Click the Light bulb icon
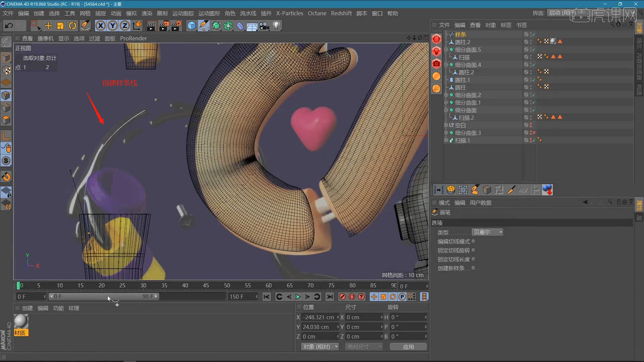This screenshot has height=362, width=644. 276,26
